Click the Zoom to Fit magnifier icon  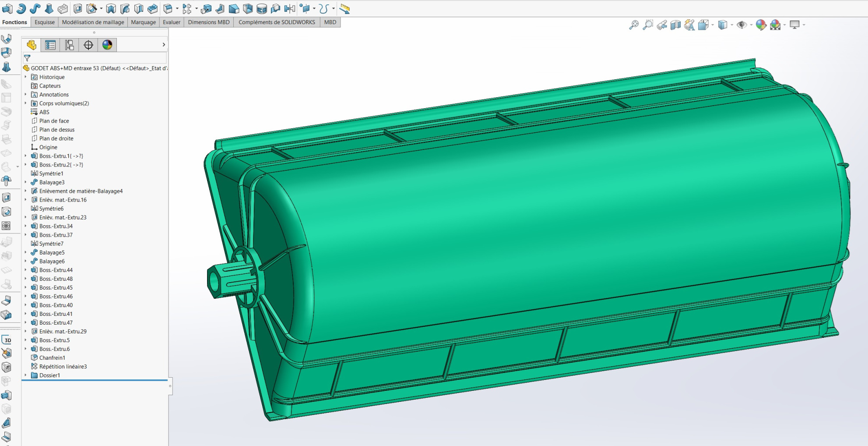pyautogui.click(x=633, y=25)
